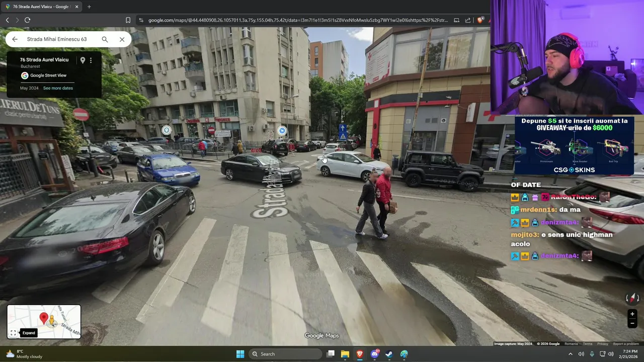
Task: Open the weather widget showing 8°C
Action: (x=24, y=354)
